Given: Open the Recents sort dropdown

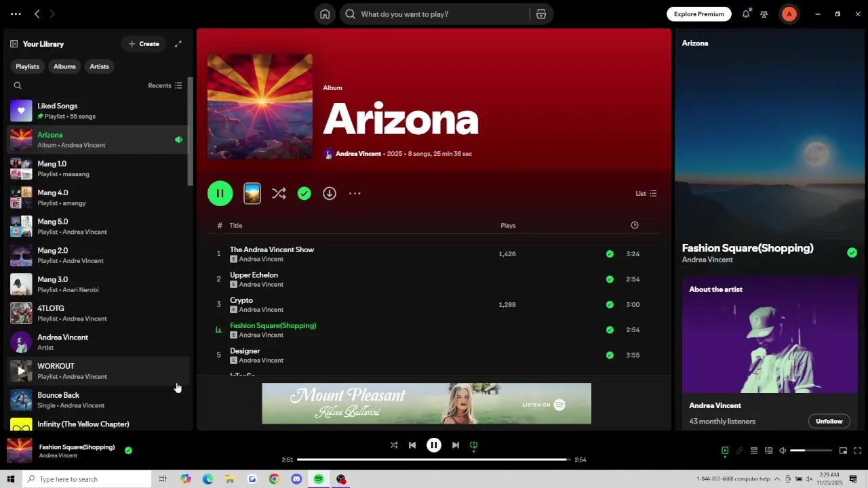Looking at the screenshot, I should 165,85.
